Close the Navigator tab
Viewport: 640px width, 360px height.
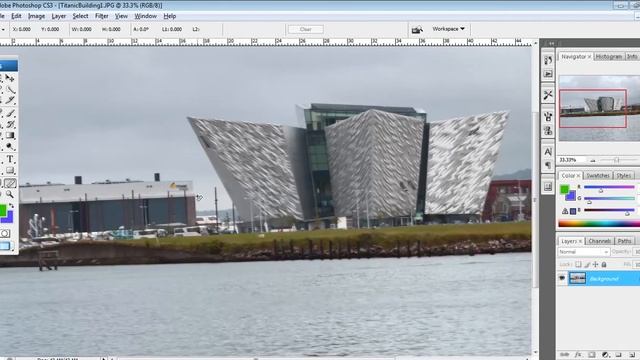click(589, 57)
